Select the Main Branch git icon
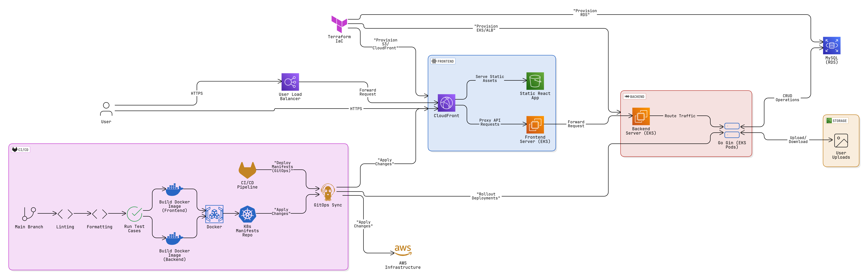The width and height of the screenshot is (868, 279). pyautogui.click(x=29, y=214)
